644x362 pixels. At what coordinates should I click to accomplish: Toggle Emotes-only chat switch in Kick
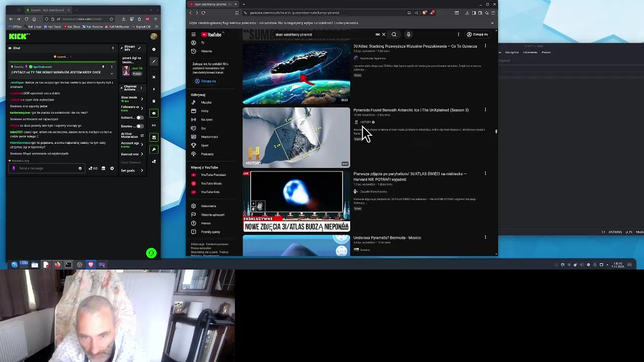tap(139, 126)
